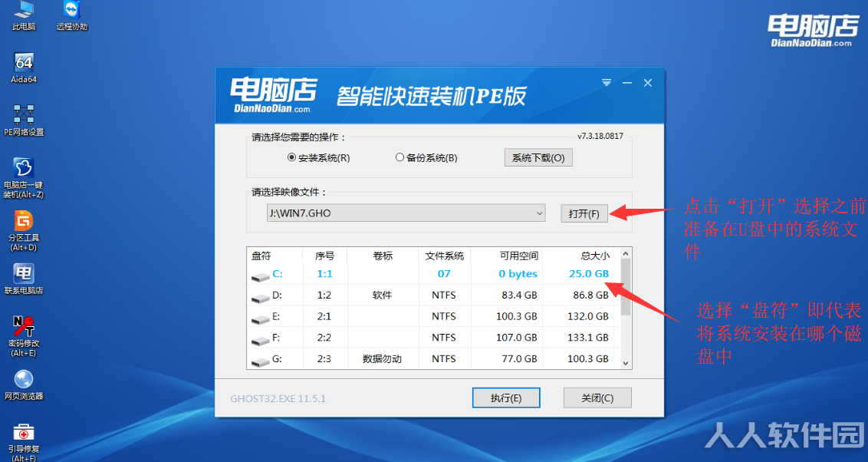Select the D: drive letter text

[278, 295]
